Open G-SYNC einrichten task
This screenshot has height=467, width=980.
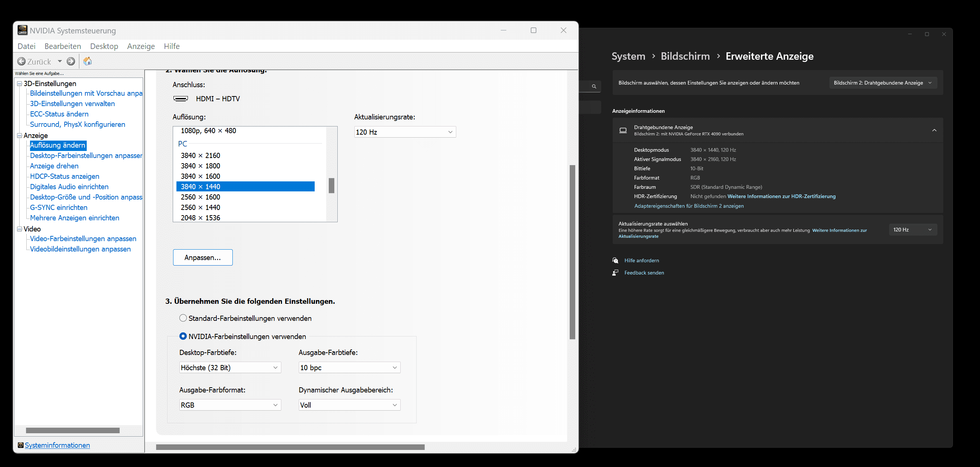[59, 207]
